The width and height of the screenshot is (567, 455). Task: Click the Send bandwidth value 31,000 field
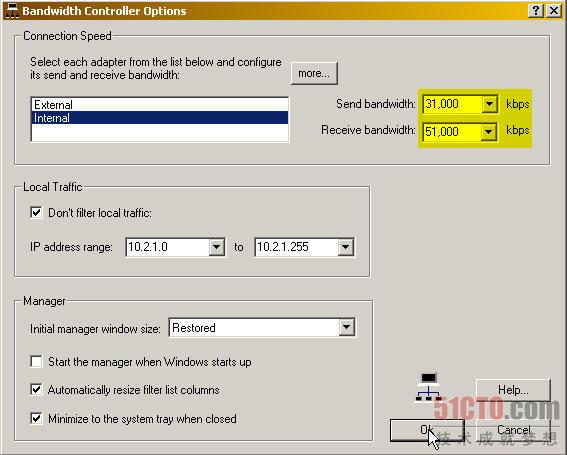click(452, 104)
